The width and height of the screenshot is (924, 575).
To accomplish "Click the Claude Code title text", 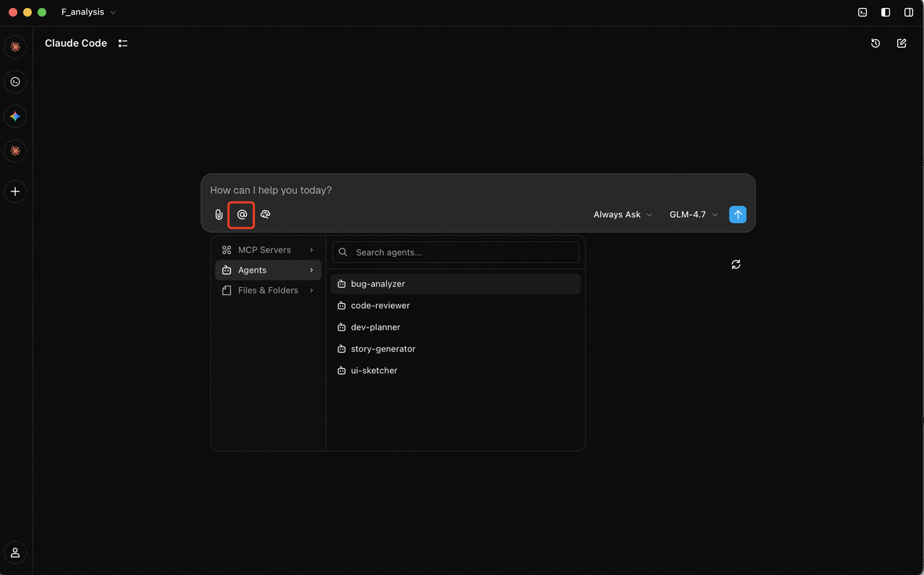I will 76,43.
